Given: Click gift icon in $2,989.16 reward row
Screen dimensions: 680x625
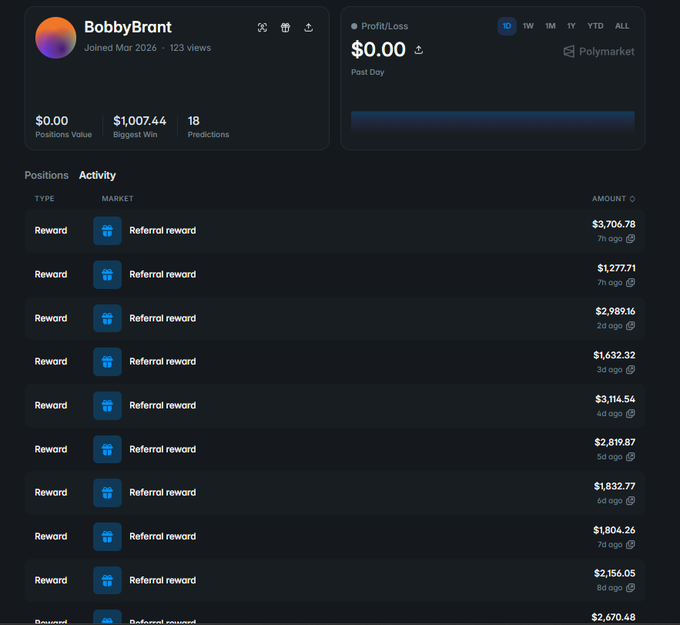Looking at the screenshot, I should tap(107, 318).
